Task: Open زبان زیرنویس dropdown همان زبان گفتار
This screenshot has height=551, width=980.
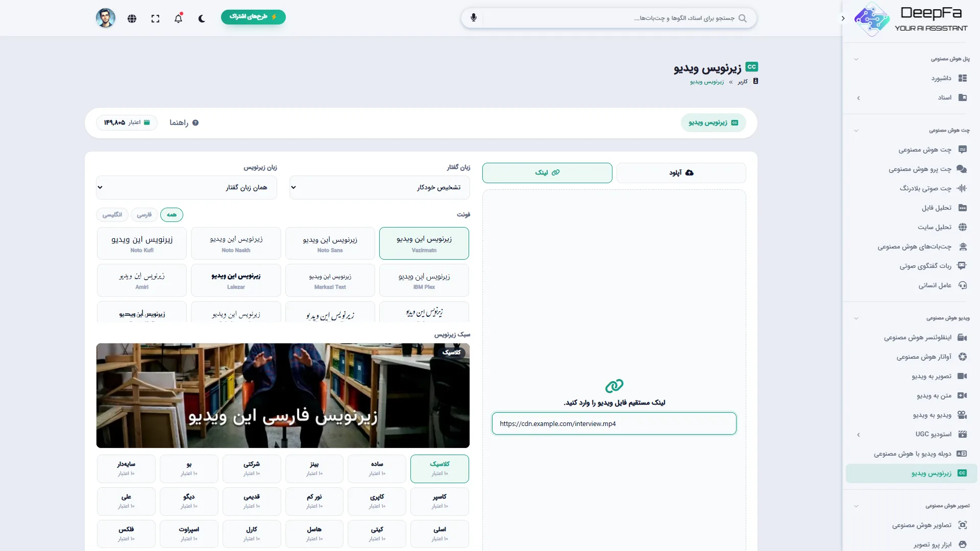Action: coord(186,187)
